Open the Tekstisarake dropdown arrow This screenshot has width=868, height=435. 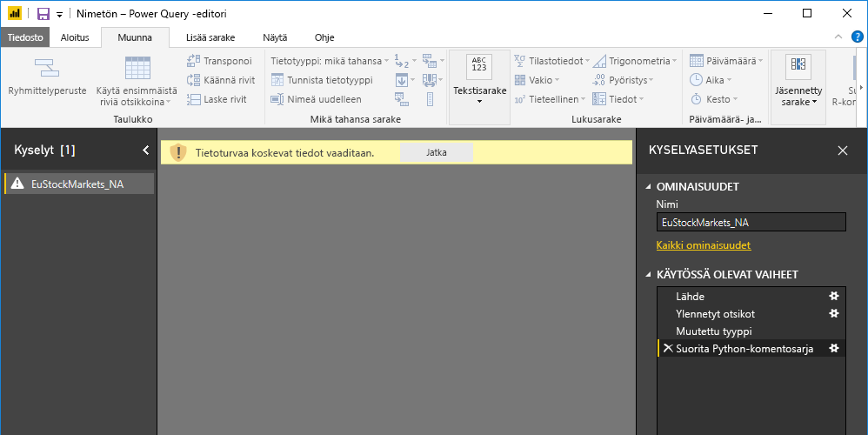pyautogui.click(x=479, y=102)
